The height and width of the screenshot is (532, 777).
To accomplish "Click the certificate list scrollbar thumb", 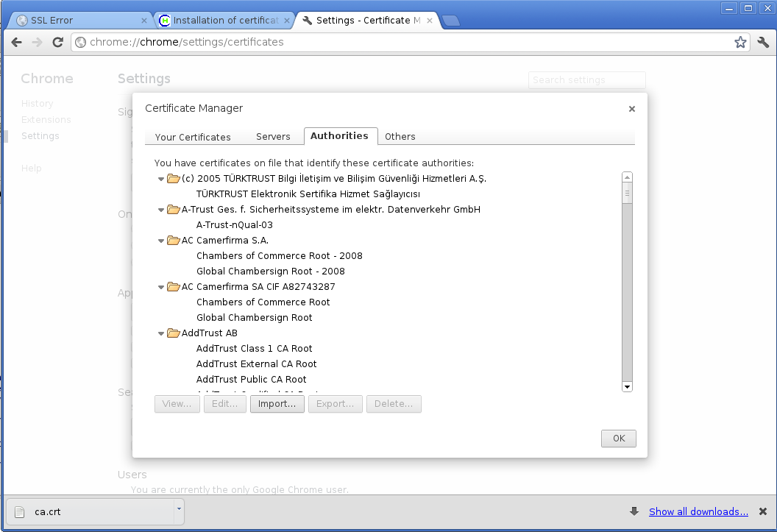I will 628,194.
